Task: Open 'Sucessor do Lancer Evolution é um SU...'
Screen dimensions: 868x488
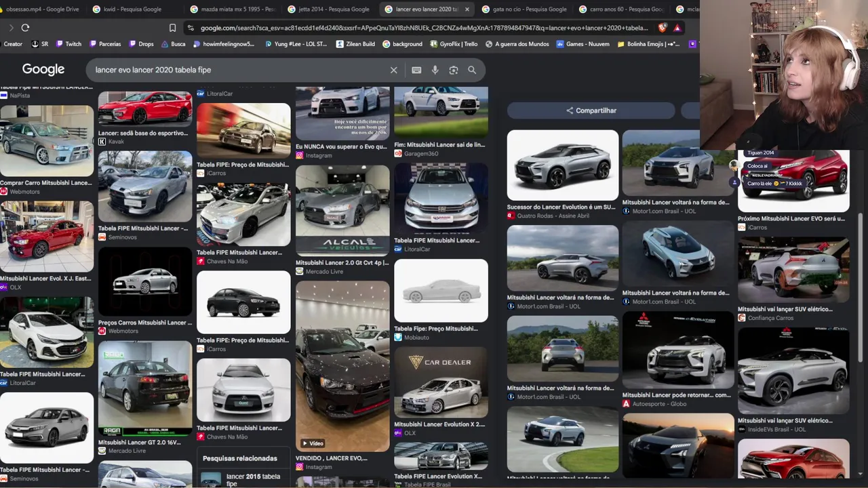Action: coord(561,207)
